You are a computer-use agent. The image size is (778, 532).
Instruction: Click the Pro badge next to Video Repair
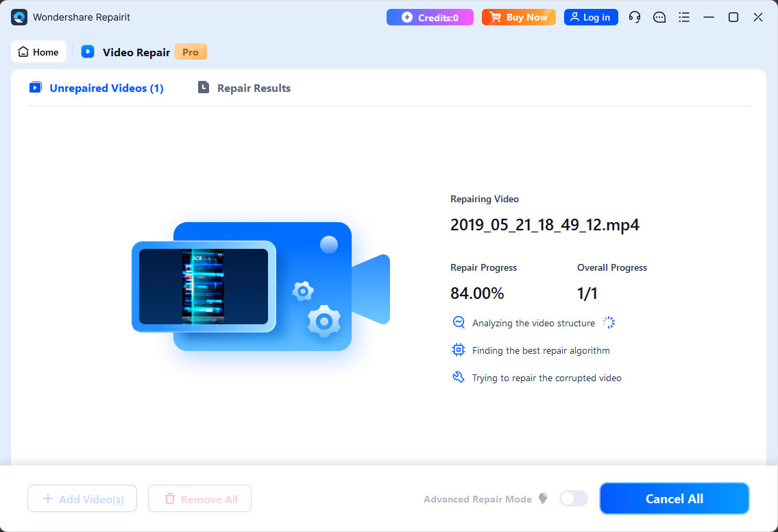[x=190, y=51]
